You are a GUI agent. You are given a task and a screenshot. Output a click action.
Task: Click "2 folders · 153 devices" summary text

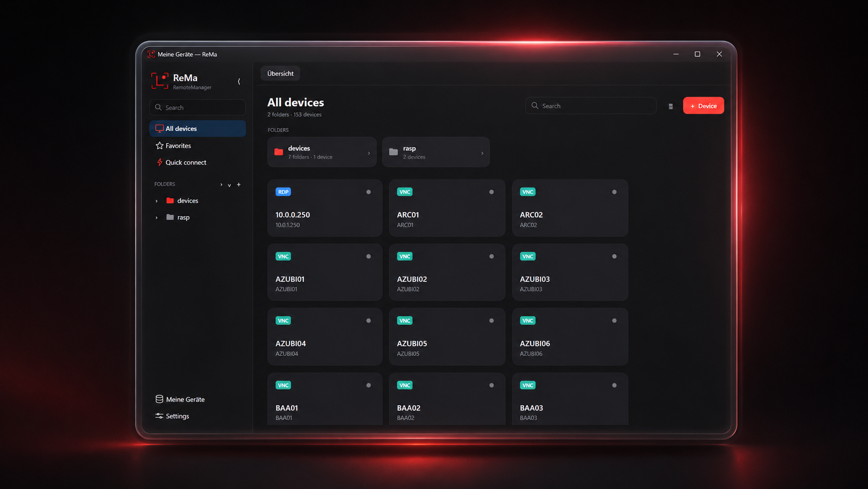pyautogui.click(x=294, y=115)
